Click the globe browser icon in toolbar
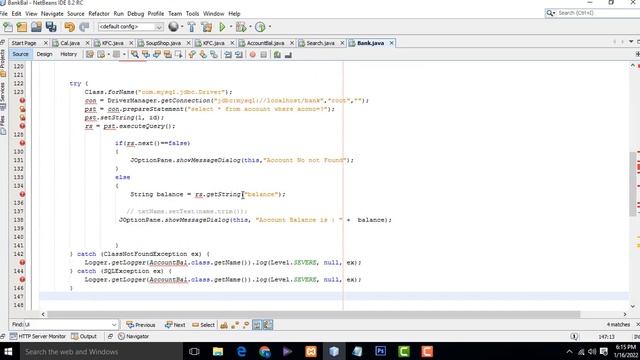The width and height of the screenshot is (640, 360). coord(173,27)
